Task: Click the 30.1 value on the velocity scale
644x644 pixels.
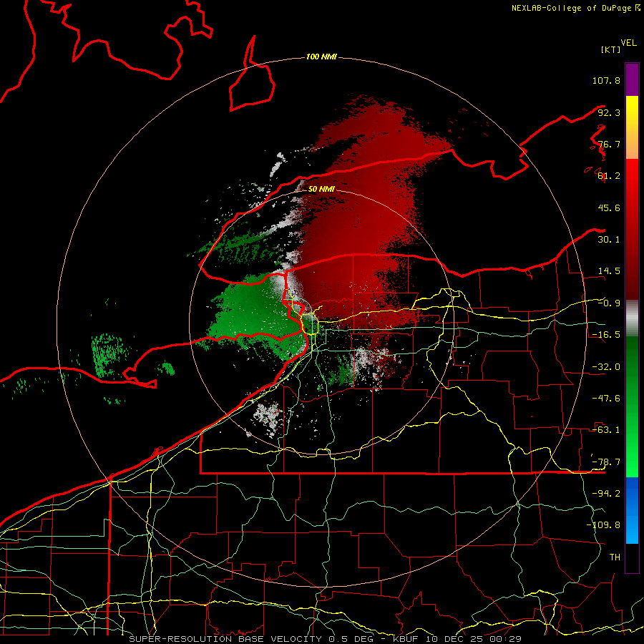Action: tap(609, 240)
